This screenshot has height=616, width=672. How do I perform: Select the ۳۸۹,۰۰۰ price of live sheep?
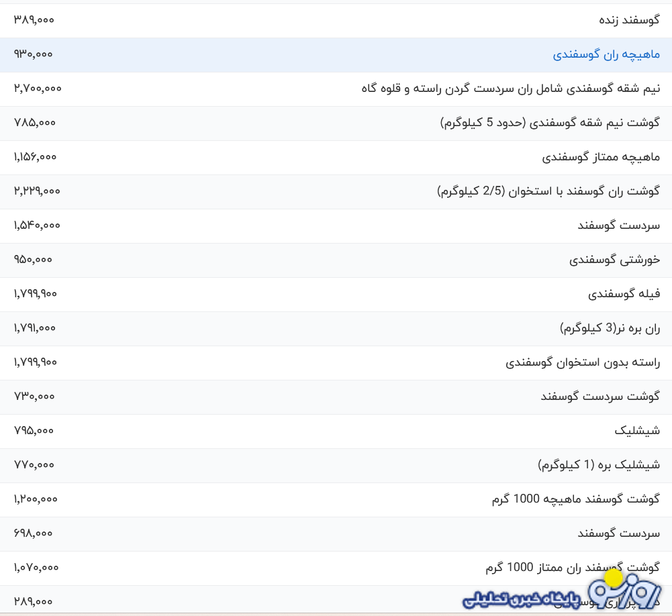[34, 20]
